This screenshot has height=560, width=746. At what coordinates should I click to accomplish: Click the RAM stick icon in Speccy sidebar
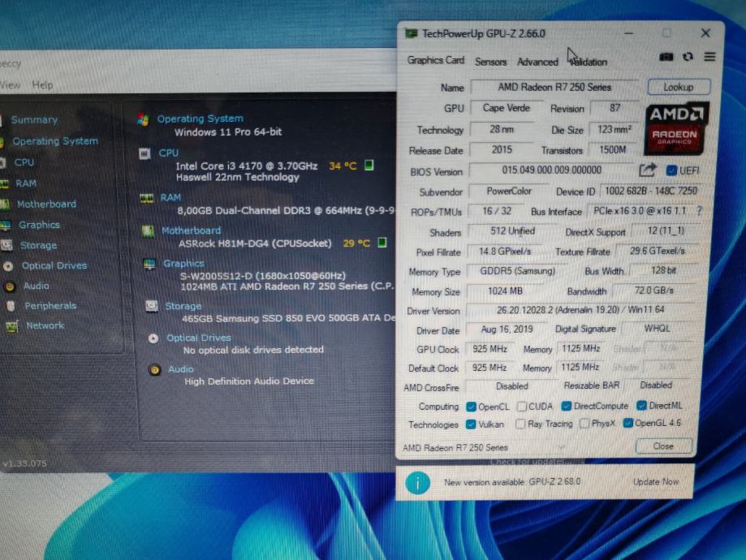(4, 183)
